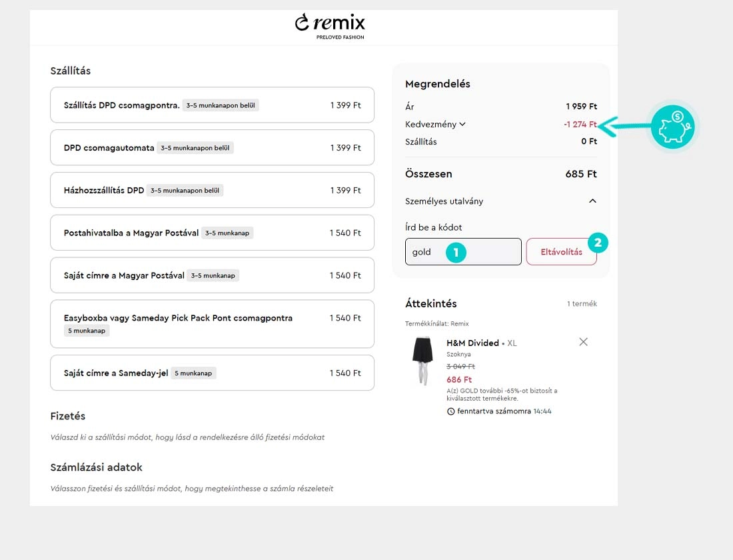Click the 685 Ft Összesen total
The width and height of the screenshot is (733, 560).
pos(580,174)
